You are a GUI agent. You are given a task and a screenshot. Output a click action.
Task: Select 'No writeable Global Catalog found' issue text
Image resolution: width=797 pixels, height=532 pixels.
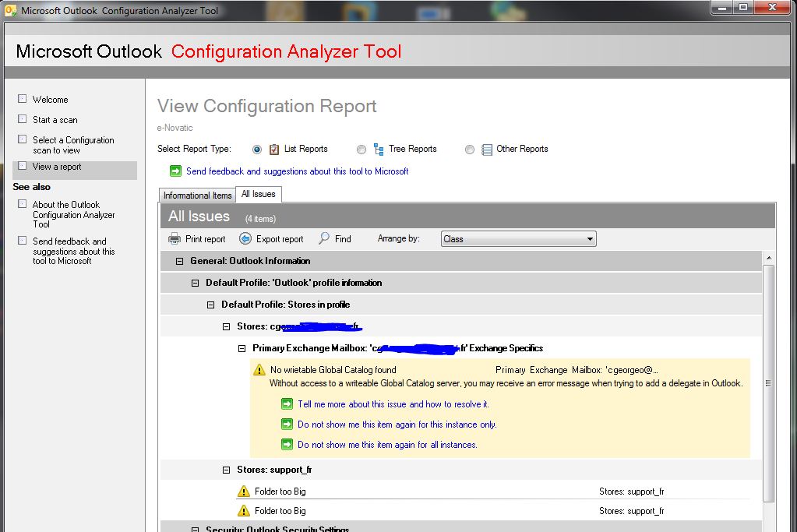333,370
